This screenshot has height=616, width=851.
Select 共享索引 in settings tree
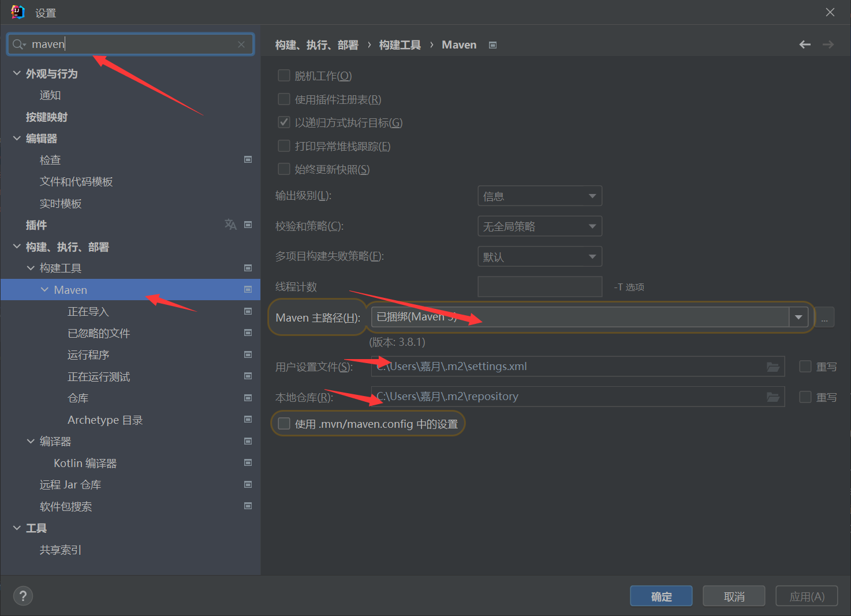point(61,550)
